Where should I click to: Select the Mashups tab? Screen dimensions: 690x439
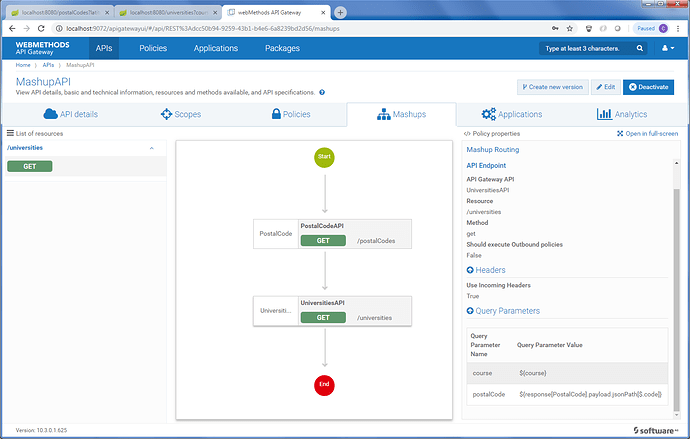(401, 114)
